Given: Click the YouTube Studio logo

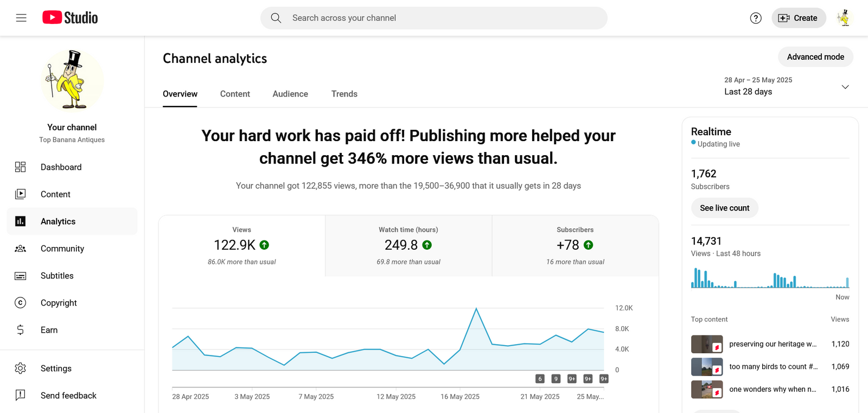Looking at the screenshot, I should coord(70,18).
